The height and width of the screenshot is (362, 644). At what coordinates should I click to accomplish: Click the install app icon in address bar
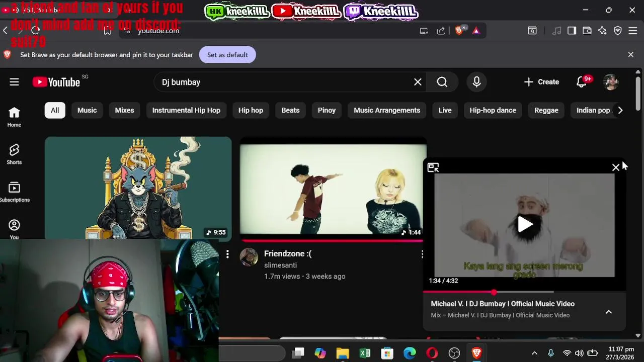tap(424, 31)
